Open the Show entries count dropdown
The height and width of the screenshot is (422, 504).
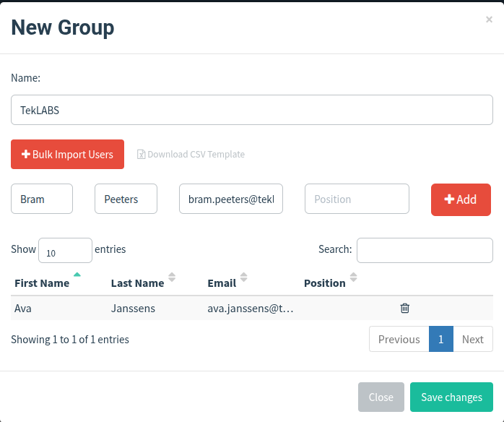click(64, 251)
